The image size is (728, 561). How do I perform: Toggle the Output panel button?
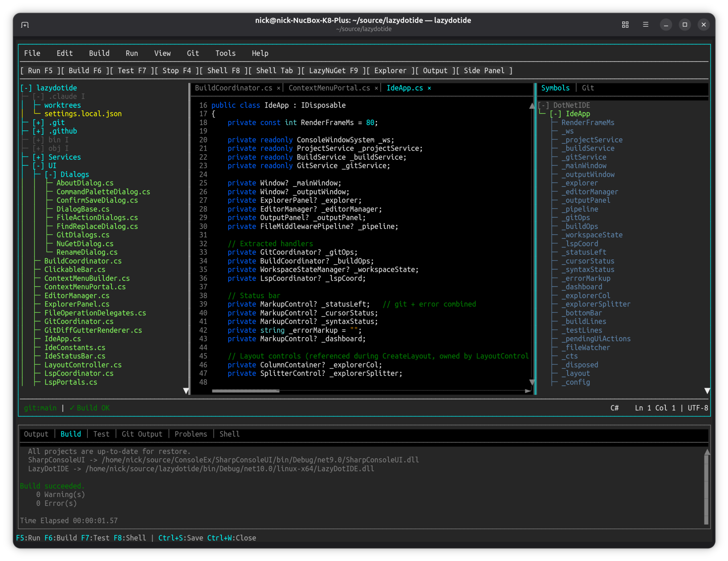coord(435,71)
